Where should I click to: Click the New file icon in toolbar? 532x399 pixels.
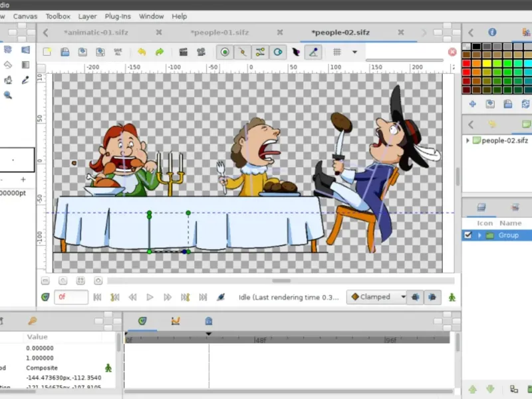pyautogui.click(x=47, y=52)
